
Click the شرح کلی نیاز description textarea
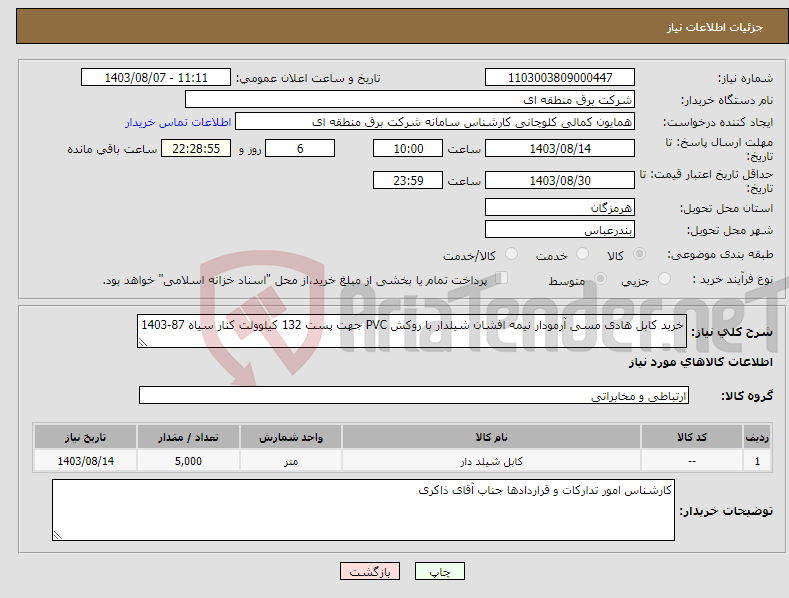[412, 331]
